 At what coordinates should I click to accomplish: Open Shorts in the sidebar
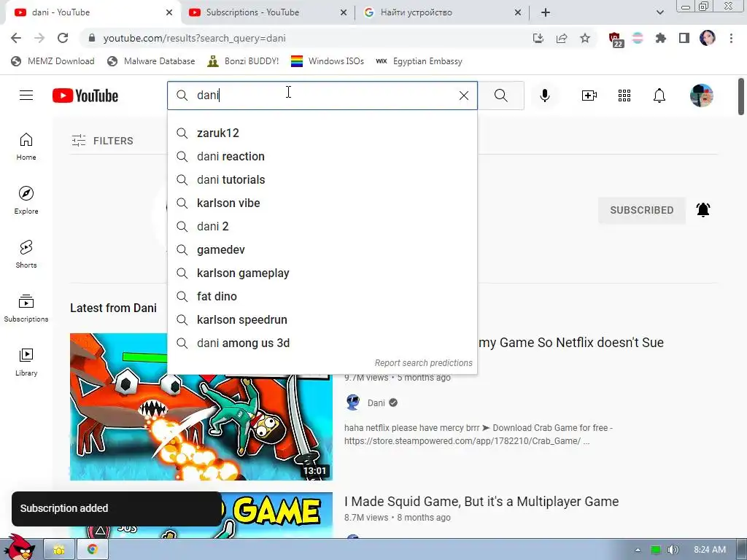point(26,254)
